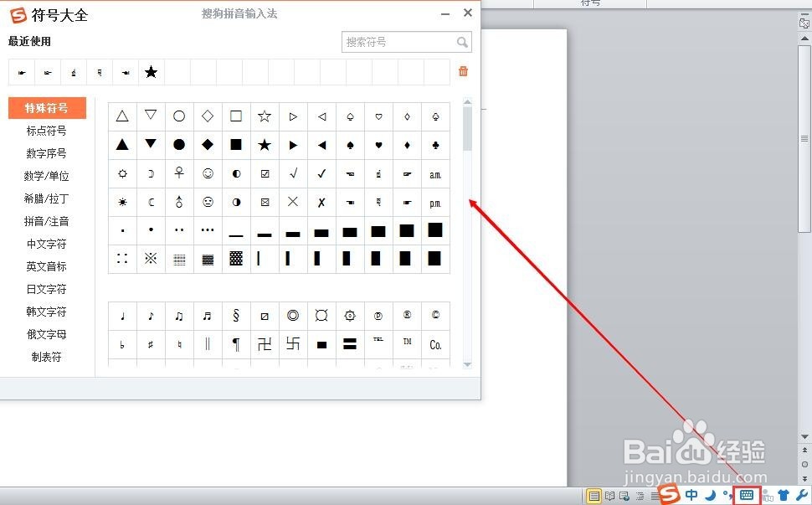Viewport: 812px width, 505px height.
Task: Open the soft keyboard icon in system tray
Action: (x=746, y=495)
